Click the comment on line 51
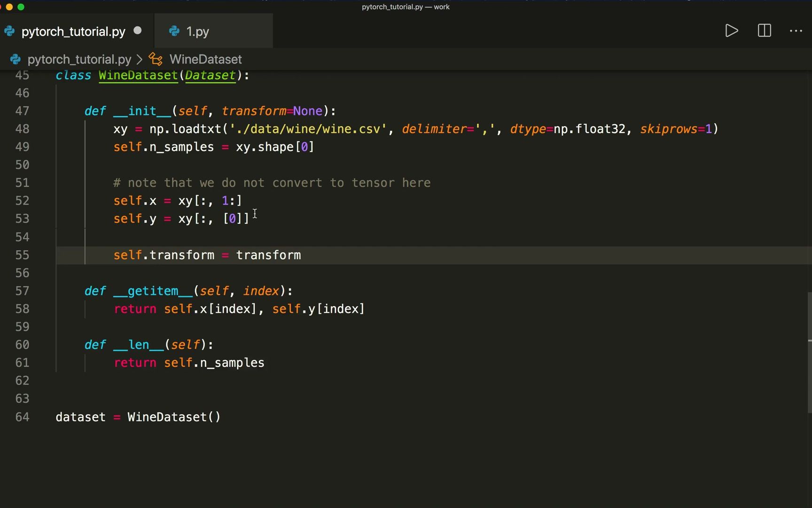Image resolution: width=812 pixels, height=508 pixels. (272, 183)
